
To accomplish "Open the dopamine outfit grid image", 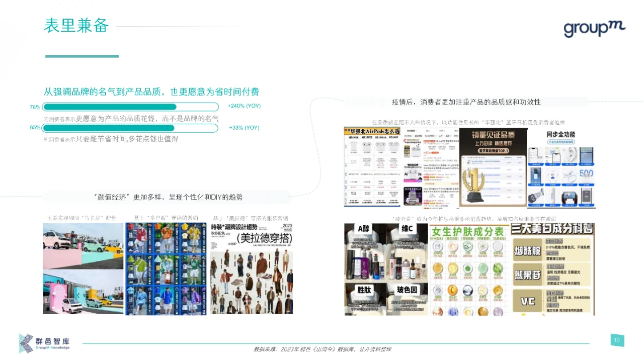I will click(166, 269).
